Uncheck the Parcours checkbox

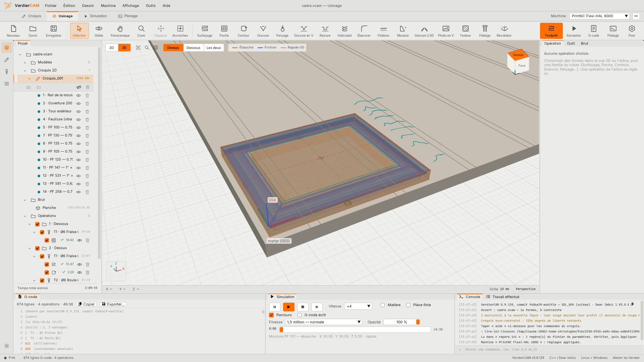tap(271, 315)
